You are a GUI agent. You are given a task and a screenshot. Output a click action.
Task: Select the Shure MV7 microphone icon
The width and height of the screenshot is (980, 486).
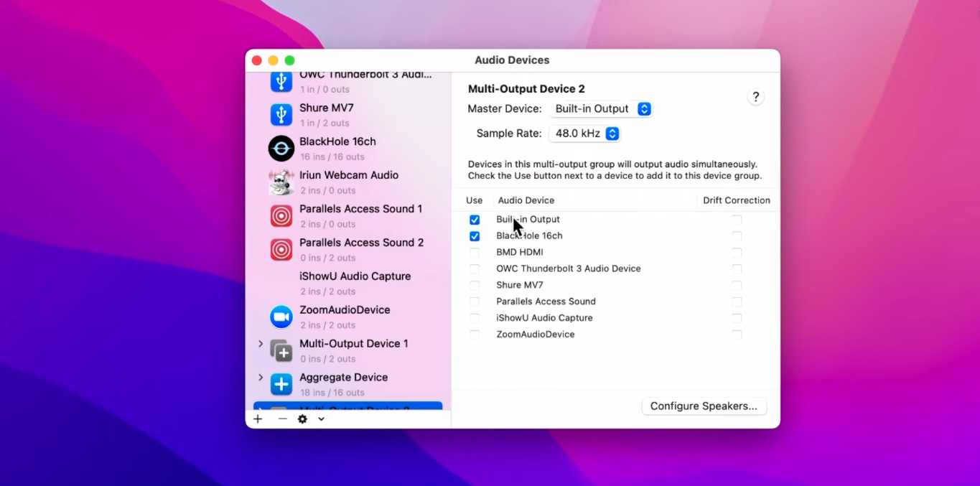coord(281,115)
